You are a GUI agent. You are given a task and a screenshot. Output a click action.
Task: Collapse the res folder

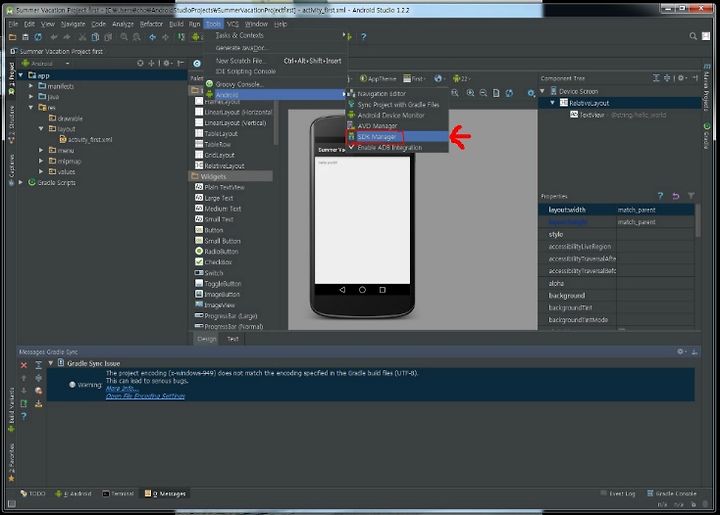[x=31, y=107]
